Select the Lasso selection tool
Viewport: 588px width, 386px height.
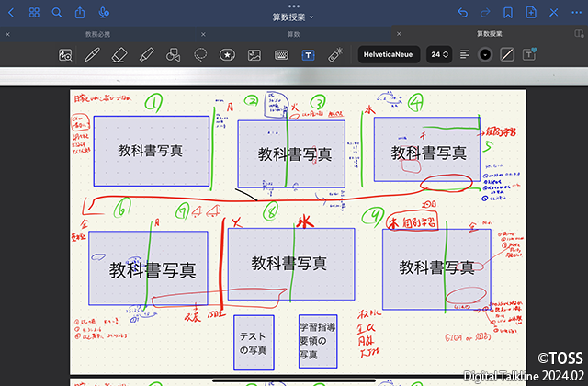coord(200,55)
